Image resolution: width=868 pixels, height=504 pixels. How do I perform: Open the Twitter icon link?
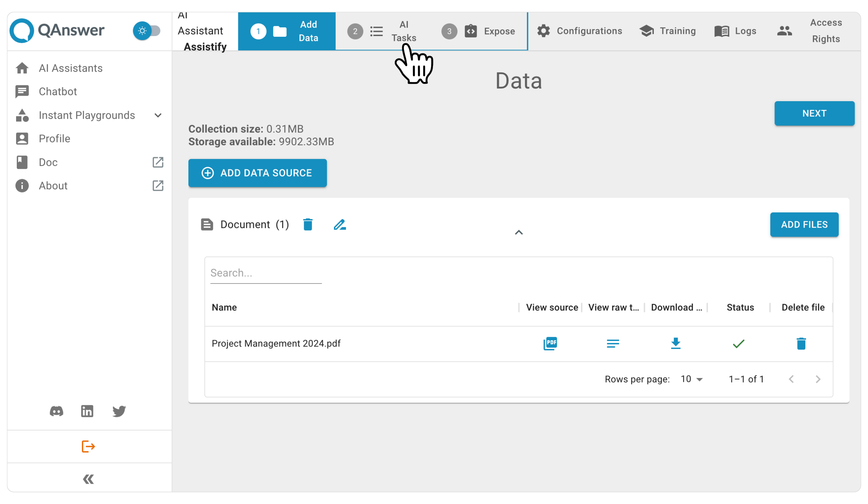[119, 411]
